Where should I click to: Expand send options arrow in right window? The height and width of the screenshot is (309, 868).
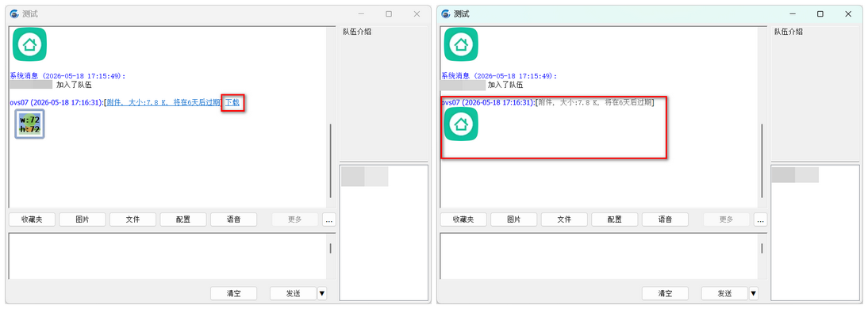(754, 293)
